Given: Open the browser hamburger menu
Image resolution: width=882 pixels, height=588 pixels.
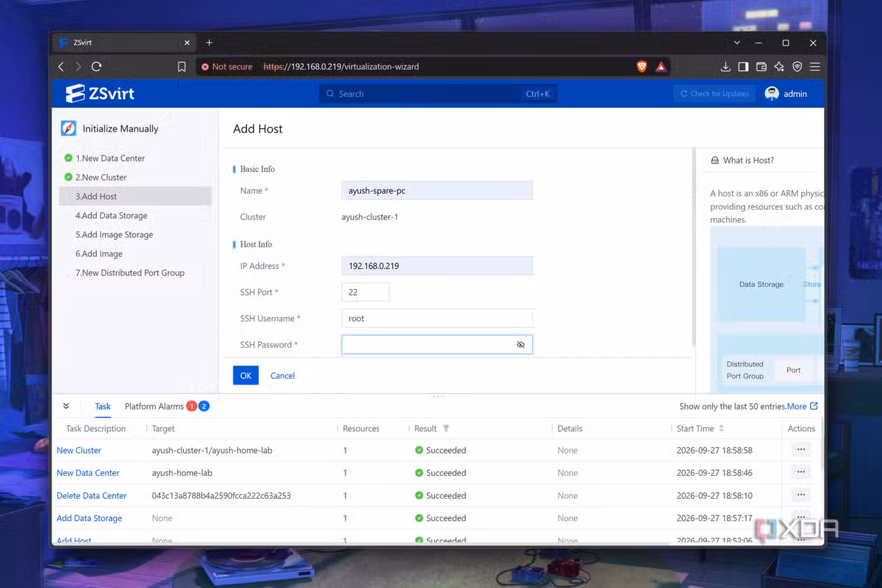Looking at the screenshot, I should (x=814, y=67).
